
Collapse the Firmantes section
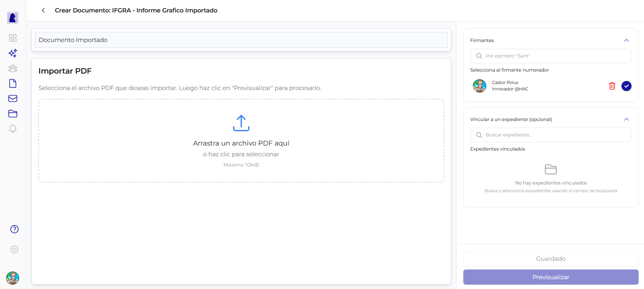pyautogui.click(x=626, y=40)
